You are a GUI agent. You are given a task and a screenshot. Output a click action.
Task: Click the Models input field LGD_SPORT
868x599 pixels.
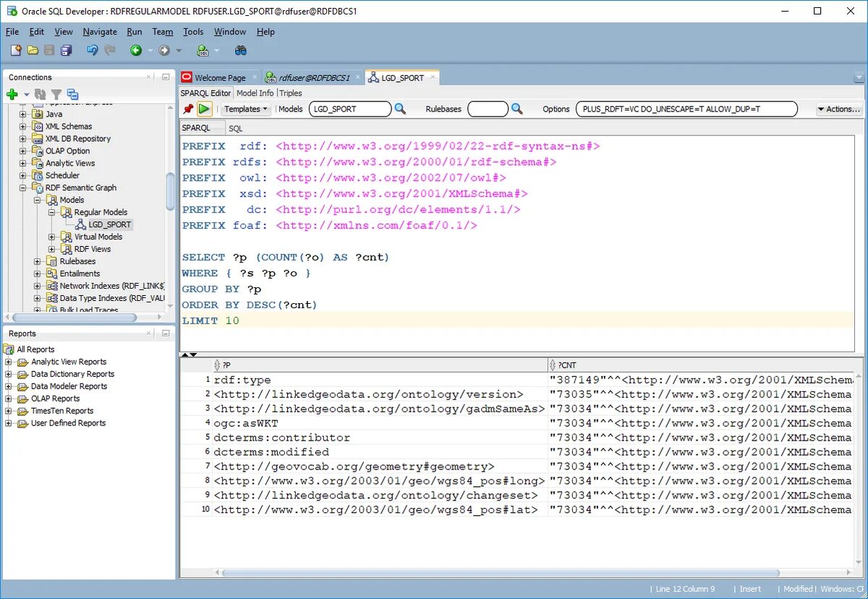350,109
